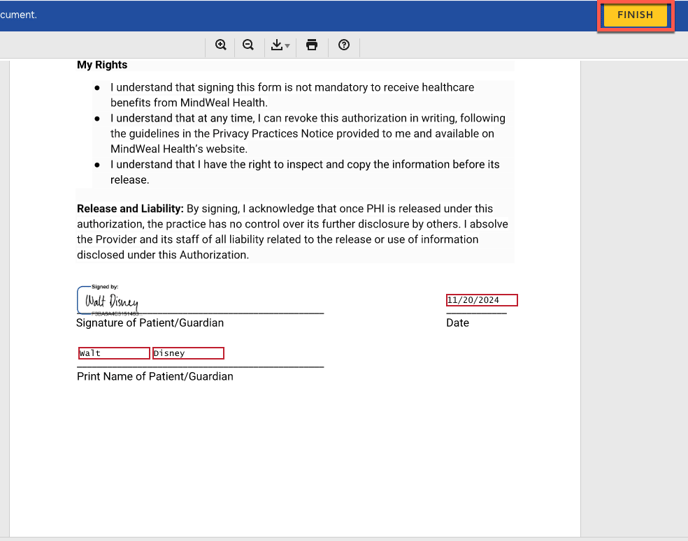The width and height of the screenshot is (688, 541).
Task: Click bullet 'signing this form is not mandatory'
Action: click(x=292, y=95)
